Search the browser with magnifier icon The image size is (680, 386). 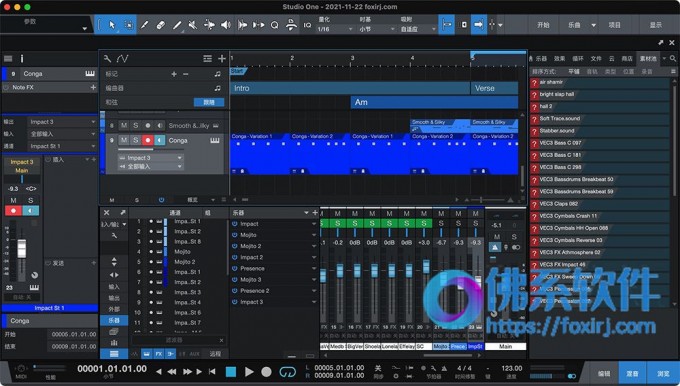673,58
